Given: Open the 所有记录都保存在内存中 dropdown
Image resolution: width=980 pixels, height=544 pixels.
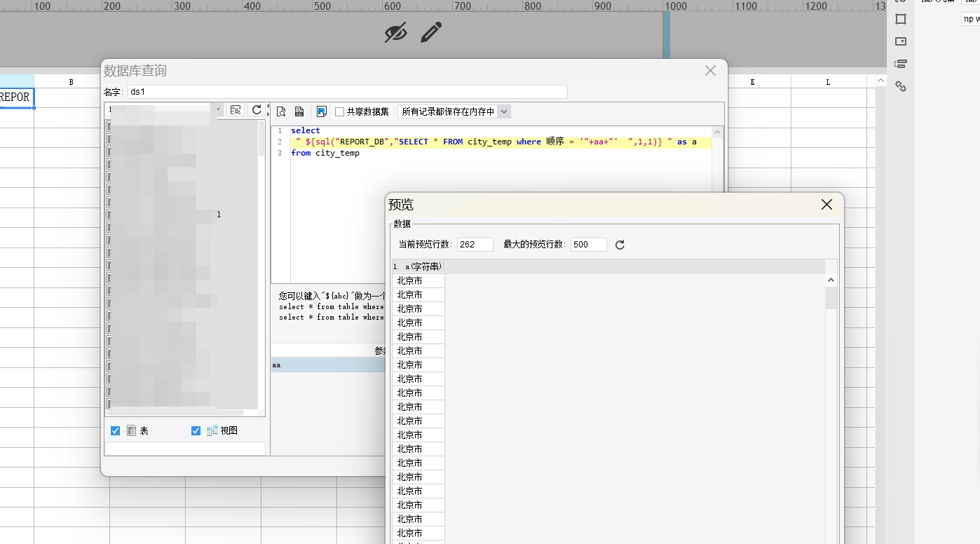Looking at the screenshot, I should tap(504, 111).
